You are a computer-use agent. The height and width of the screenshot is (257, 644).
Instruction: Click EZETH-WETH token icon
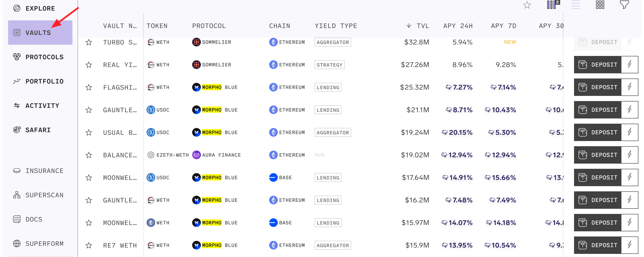tap(151, 155)
